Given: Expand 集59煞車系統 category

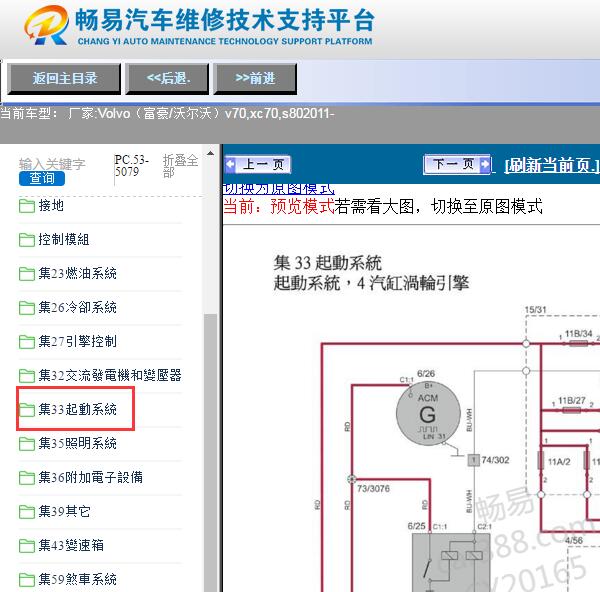Looking at the screenshot, I should pyautogui.click(x=77, y=579).
